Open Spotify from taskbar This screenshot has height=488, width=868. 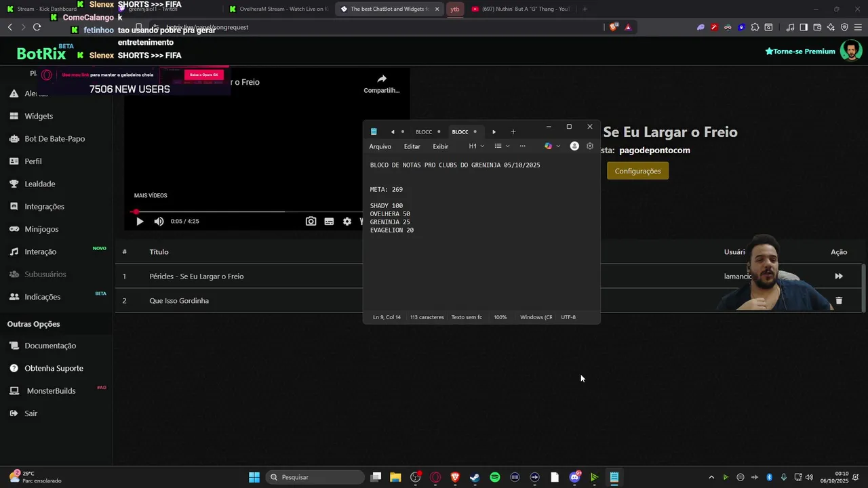click(x=495, y=477)
